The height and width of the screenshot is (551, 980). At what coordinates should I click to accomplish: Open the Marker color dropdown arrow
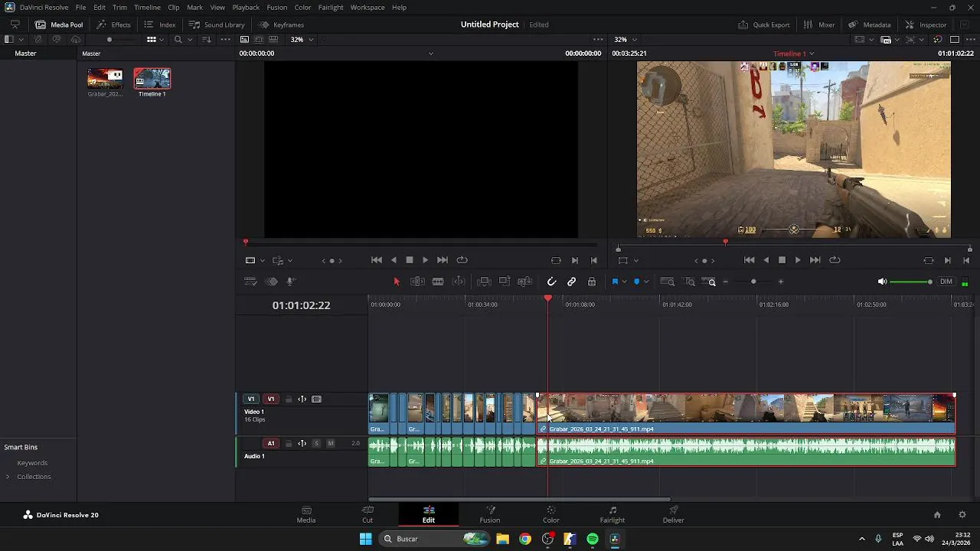pyautogui.click(x=646, y=282)
